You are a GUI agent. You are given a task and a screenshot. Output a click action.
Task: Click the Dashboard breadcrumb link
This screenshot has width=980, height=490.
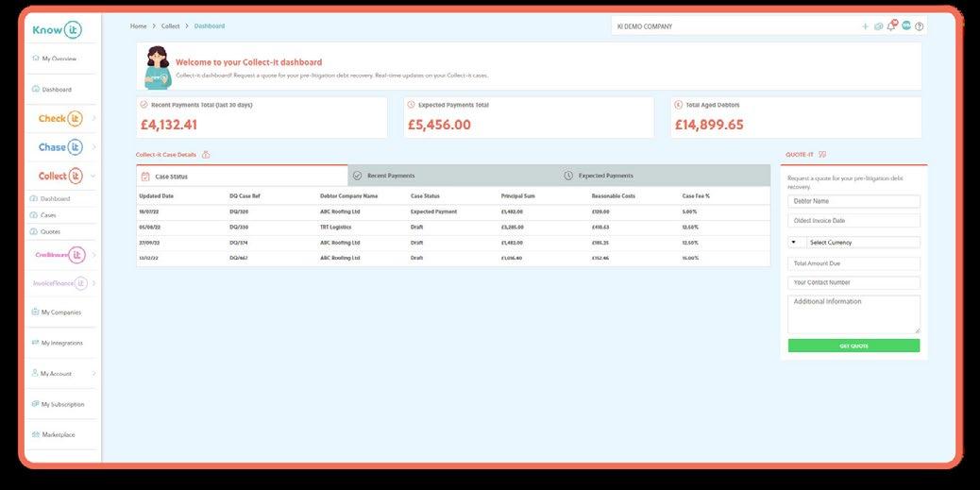tap(210, 26)
